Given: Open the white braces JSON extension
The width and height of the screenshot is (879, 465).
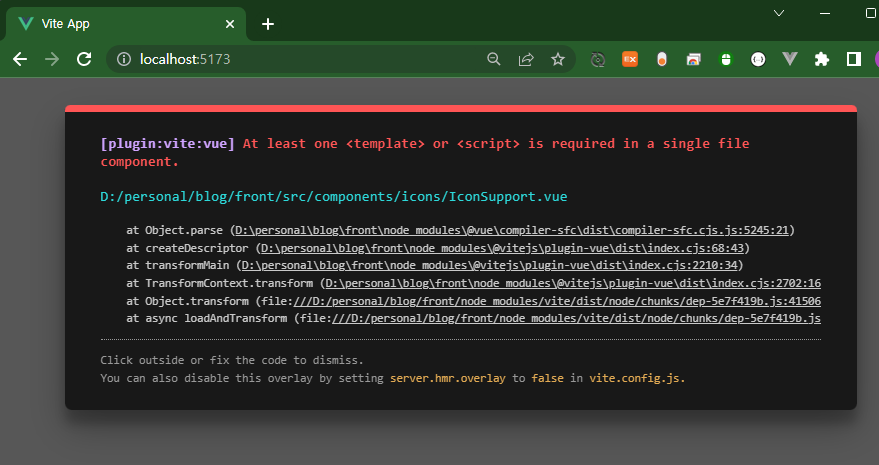Looking at the screenshot, I should coord(758,59).
